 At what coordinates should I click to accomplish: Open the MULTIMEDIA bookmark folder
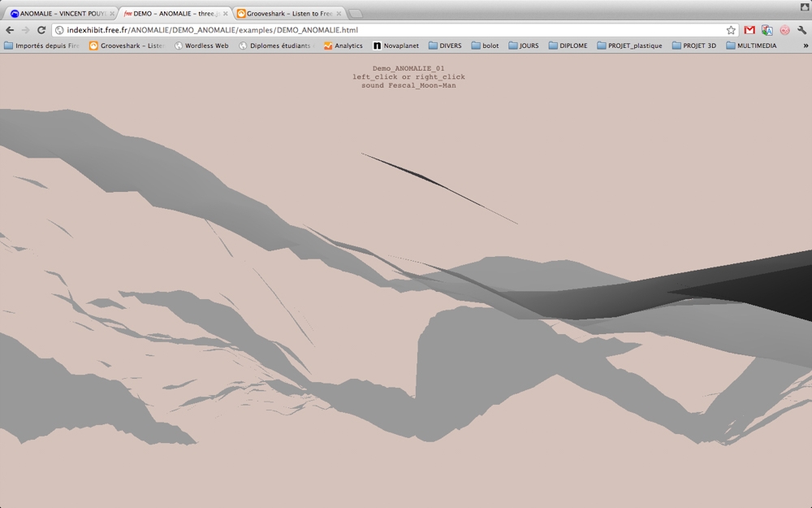[x=751, y=46]
